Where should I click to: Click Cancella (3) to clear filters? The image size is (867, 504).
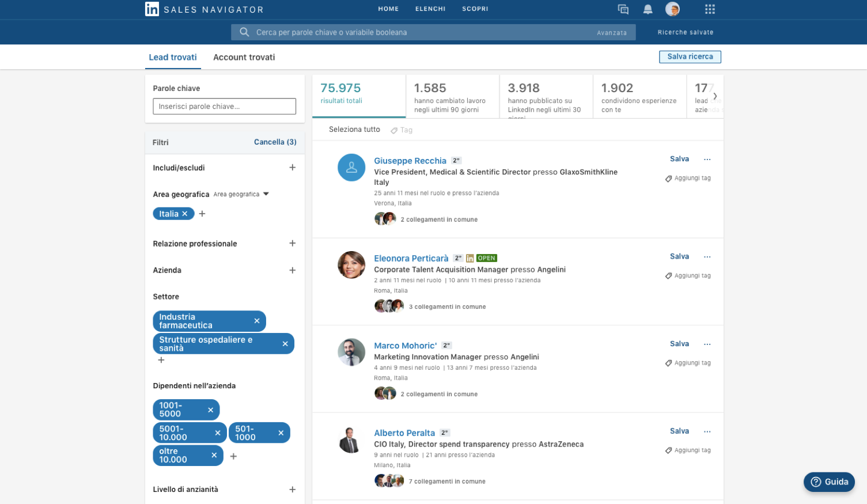(x=275, y=142)
